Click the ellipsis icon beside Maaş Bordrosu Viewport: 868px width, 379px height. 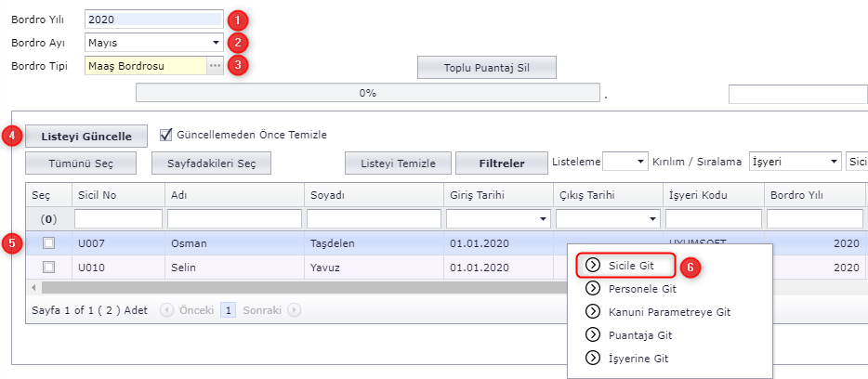click(x=215, y=66)
